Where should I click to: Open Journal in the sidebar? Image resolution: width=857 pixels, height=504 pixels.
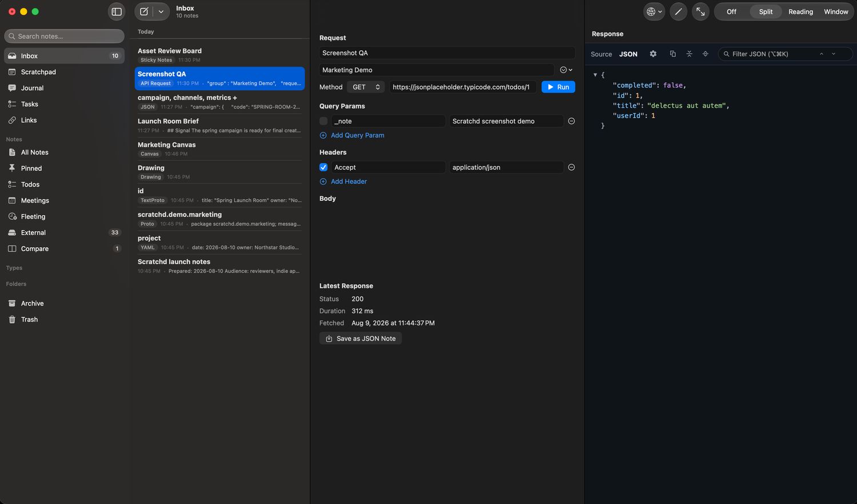tap(64, 88)
